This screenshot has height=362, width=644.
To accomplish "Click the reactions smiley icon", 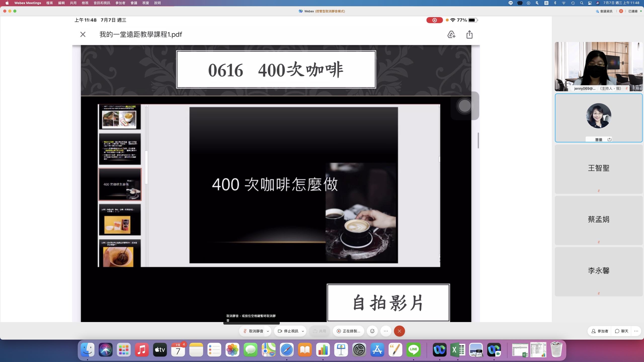I will pos(372,331).
